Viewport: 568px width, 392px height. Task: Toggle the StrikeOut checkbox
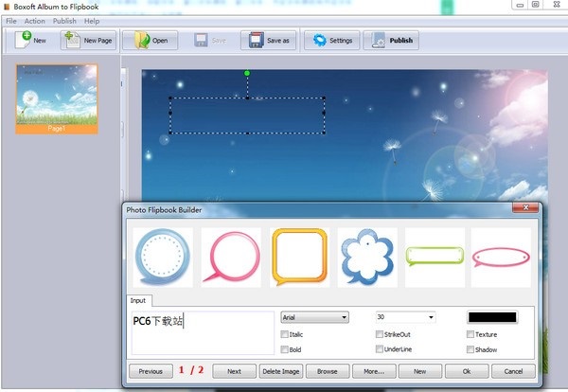(380, 334)
